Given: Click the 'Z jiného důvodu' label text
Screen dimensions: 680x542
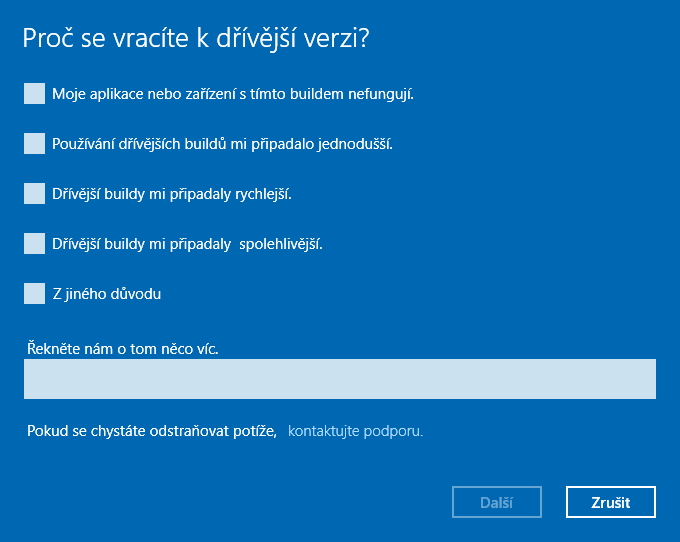Looking at the screenshot, I should point(107,294).
